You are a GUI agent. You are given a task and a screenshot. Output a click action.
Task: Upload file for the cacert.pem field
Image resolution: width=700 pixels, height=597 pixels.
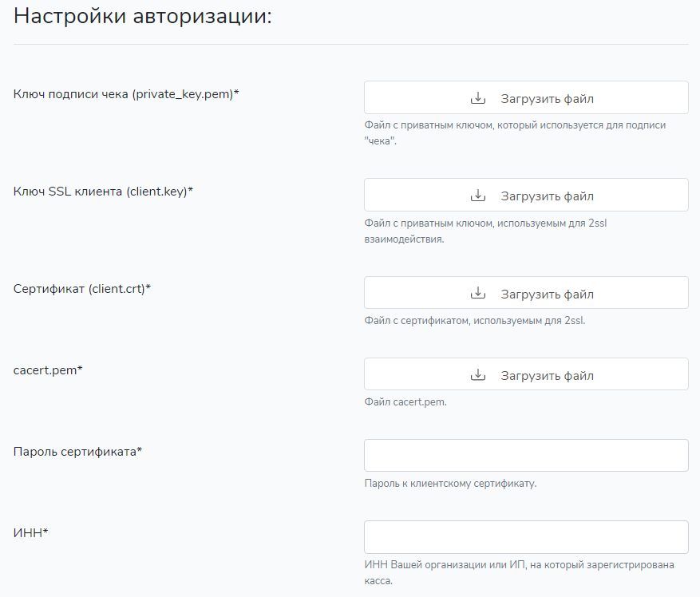click(x=526, y=374)
